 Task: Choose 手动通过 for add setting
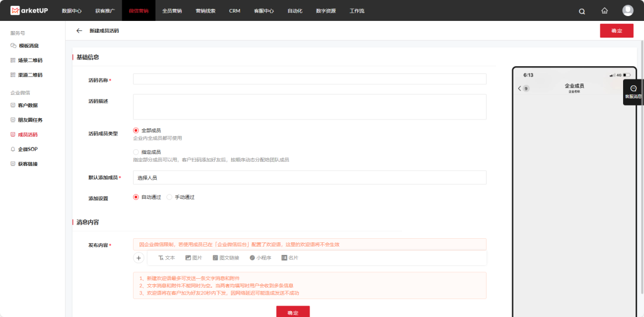pos(170,197)
